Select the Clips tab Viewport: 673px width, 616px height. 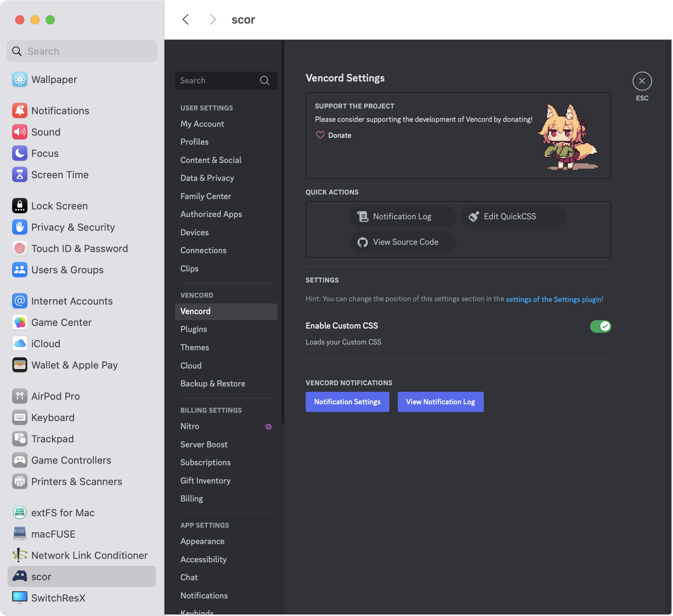[x=226, y=269]
